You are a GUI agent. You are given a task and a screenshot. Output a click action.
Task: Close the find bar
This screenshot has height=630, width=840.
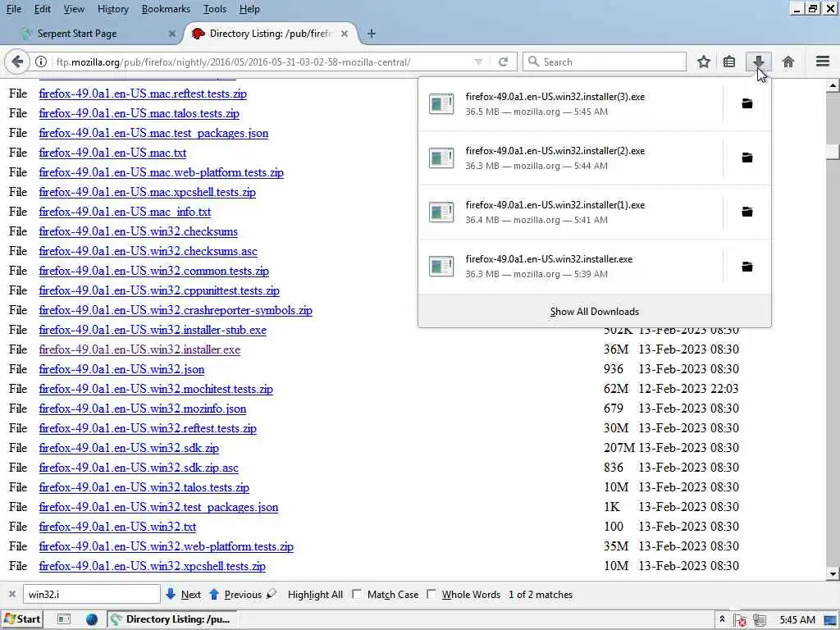tap(11, 594)
